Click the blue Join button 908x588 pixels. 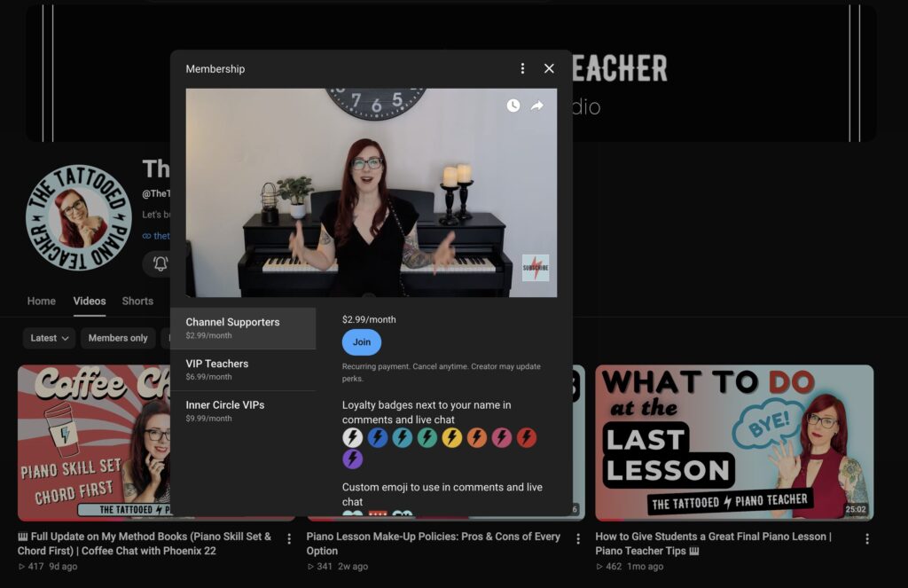pyautogui.click(x=362, y=342)
